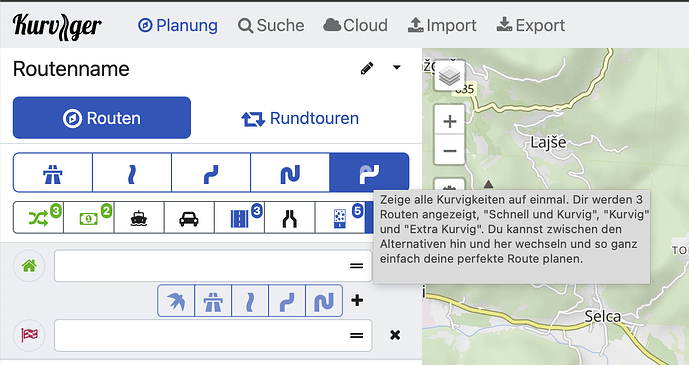
Task: Select the motorway fastest route icon
Action: [x=53, y=173]
